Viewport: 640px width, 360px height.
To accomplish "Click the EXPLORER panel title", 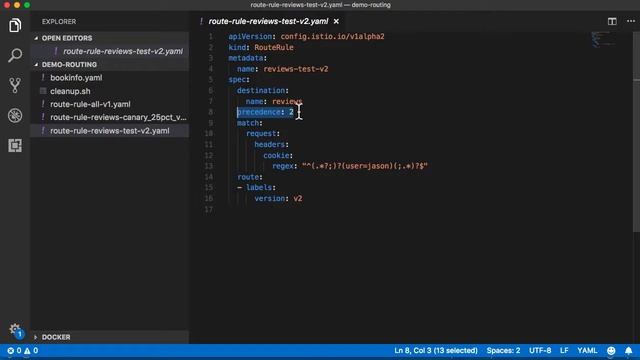I will (59, 22).
